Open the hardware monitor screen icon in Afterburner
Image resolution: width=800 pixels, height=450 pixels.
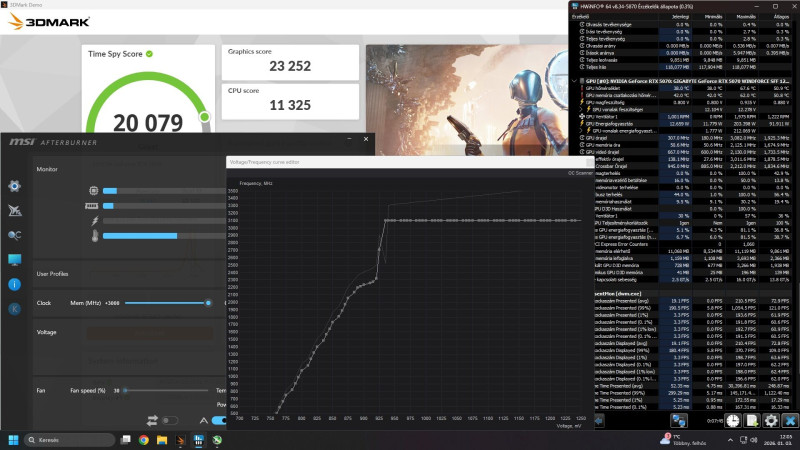[14, 260]
